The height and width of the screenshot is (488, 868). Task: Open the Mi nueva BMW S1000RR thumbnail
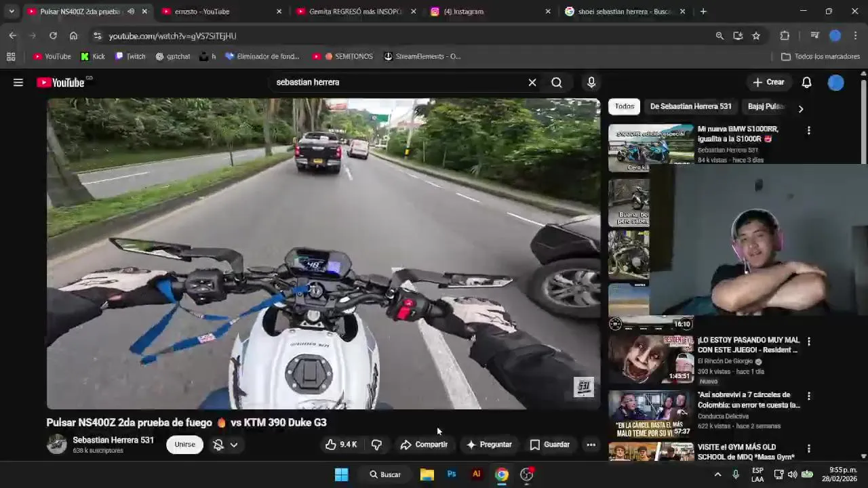(651, 146)
